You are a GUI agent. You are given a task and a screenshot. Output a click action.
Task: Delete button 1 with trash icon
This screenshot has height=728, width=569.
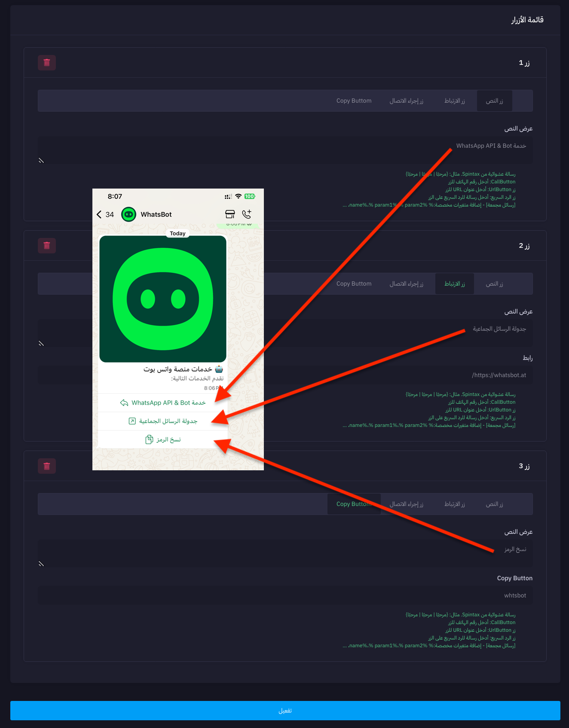47,63
